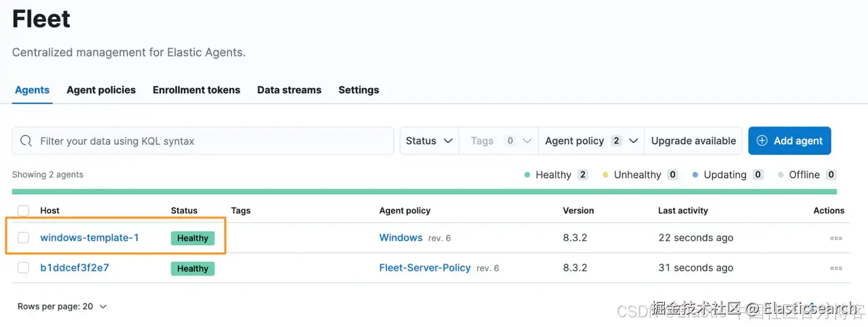Open actions menu for b1ddcef3f2e7 agent
The width and height of the screenshot is (868, 327).
tap(835, 268)
